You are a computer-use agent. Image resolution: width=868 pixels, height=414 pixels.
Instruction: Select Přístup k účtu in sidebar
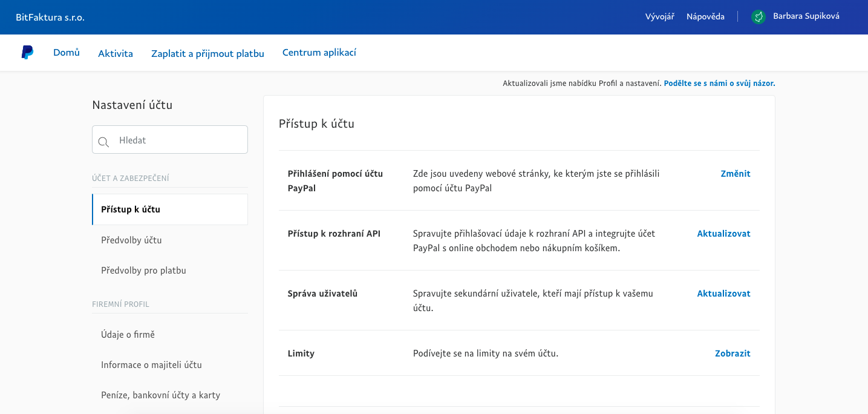pos(131,209)
